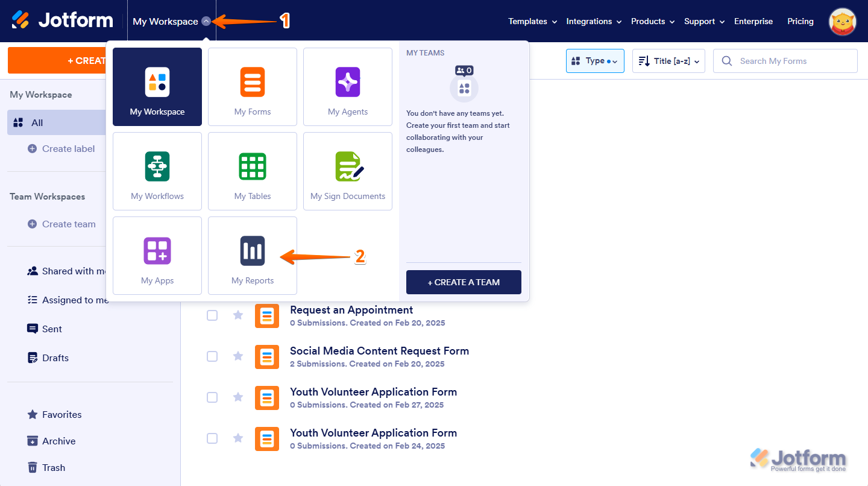This screenshot has height=486, width=868.
Task: Open the Support menu
Action: click(x=703, y=21)
